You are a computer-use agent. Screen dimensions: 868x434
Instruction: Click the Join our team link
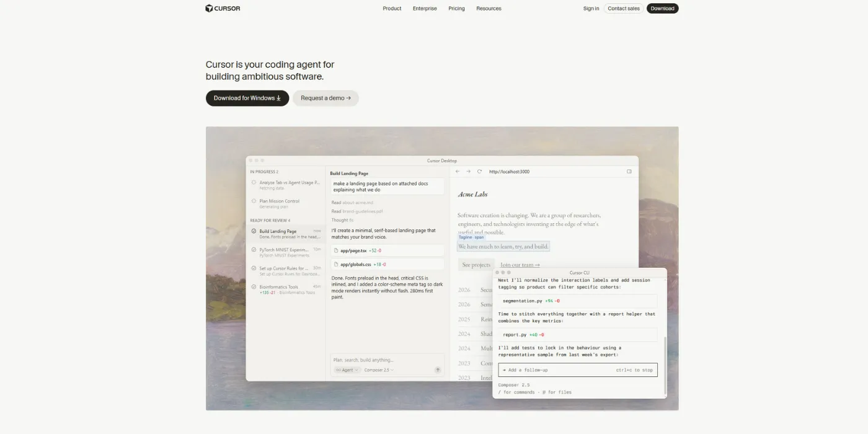pos(520,265)
